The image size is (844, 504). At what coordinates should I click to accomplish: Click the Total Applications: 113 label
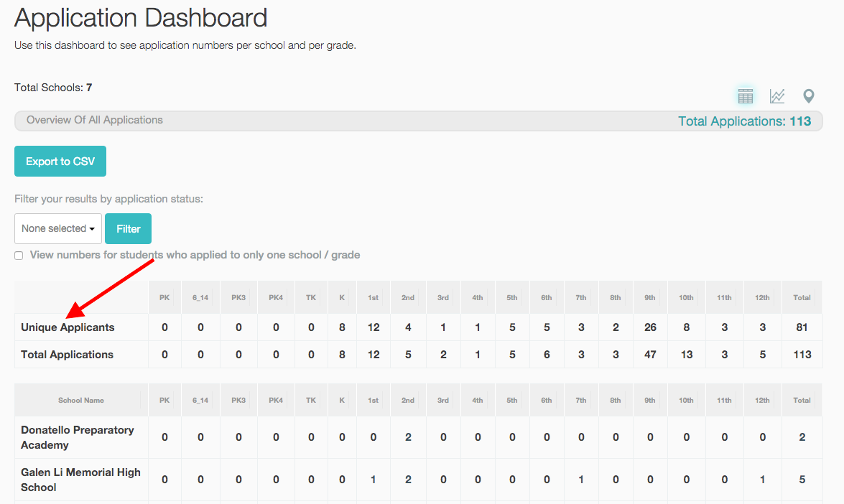tap(744, 121)
